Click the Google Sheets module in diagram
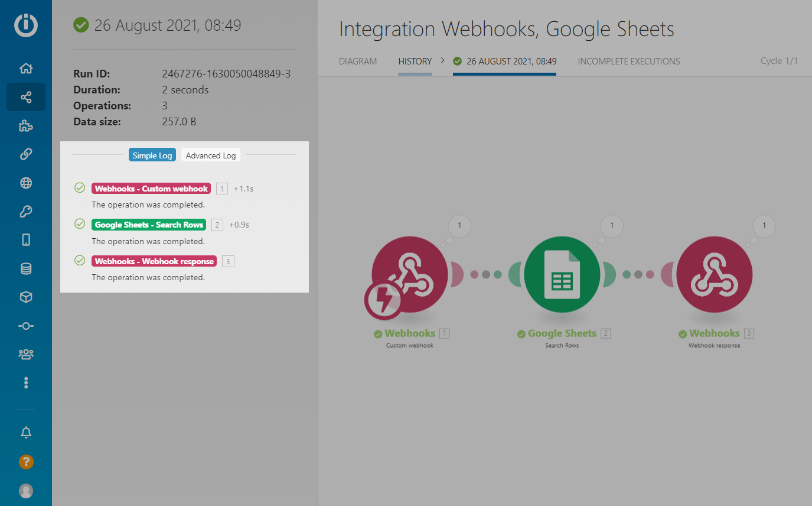The image size is (812, 506). click(562, 275)
